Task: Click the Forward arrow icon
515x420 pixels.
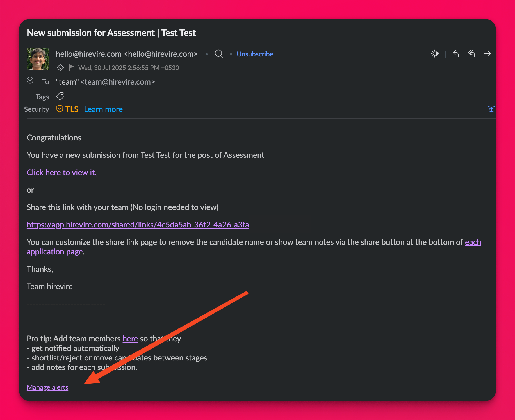Action: pyautogui.click(x=487, y=54)
